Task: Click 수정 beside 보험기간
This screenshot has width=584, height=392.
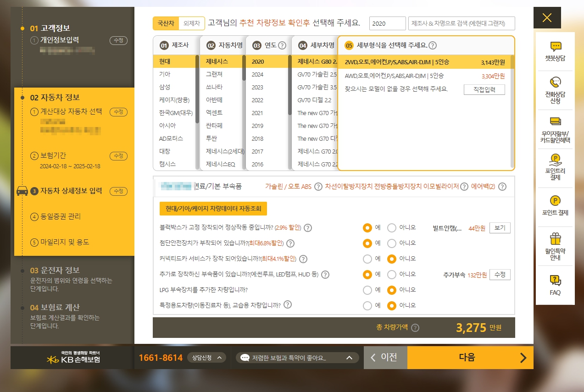Action: point(118,156)
